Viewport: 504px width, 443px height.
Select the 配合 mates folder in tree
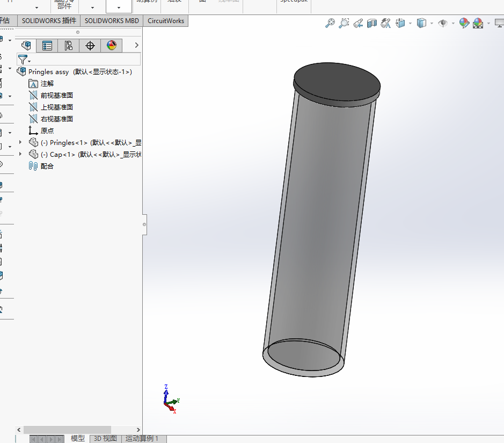[41, 166]
